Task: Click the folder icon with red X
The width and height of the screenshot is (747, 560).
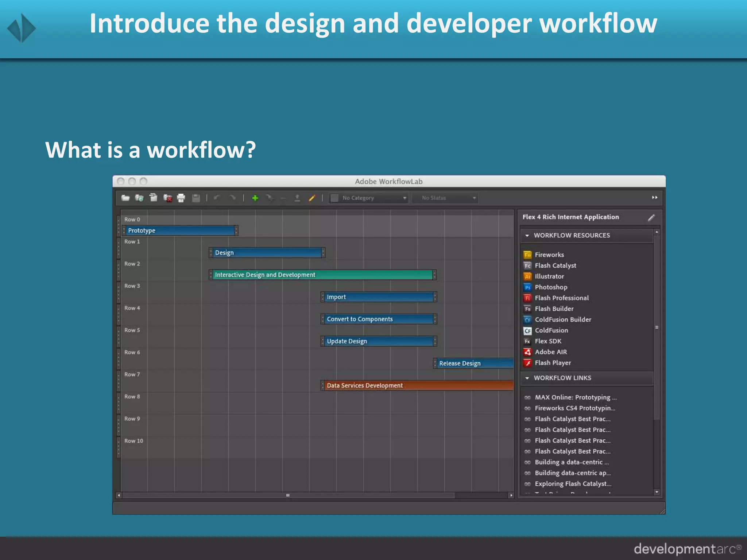Action: (167, 198)
